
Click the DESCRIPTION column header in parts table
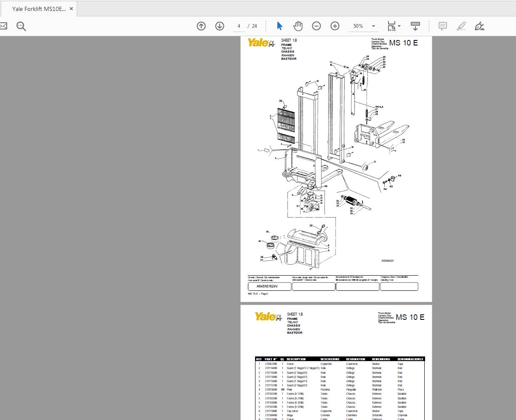point(296,359)
